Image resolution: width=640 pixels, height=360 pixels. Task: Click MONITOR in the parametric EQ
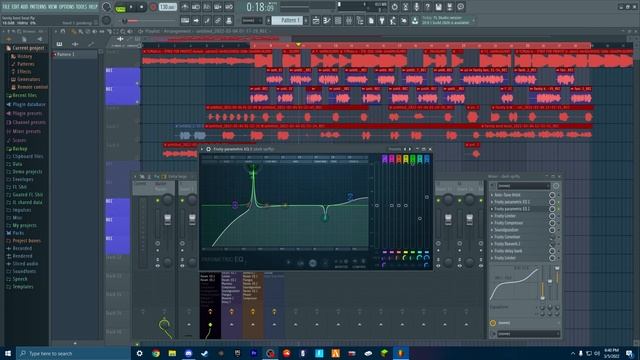(x=342, y=267)
